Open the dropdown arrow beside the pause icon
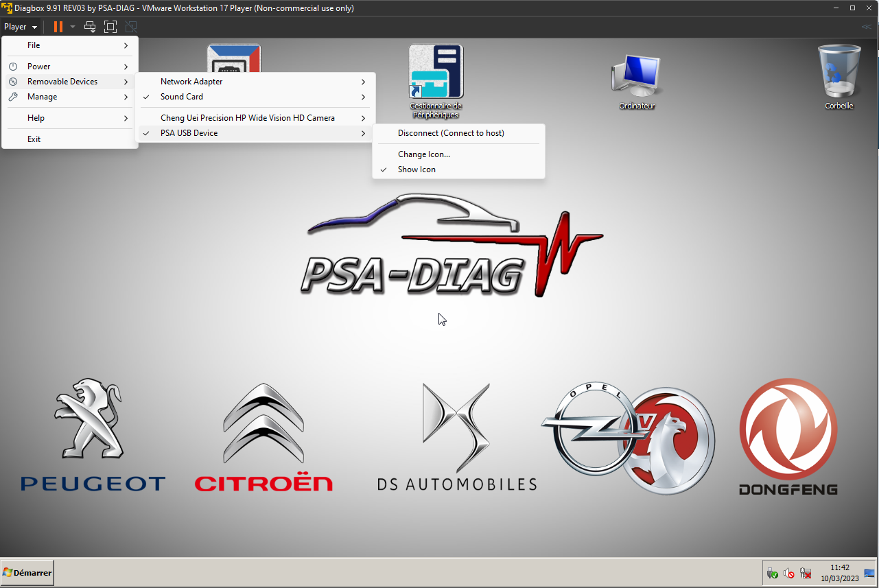 tap(73, 27)
